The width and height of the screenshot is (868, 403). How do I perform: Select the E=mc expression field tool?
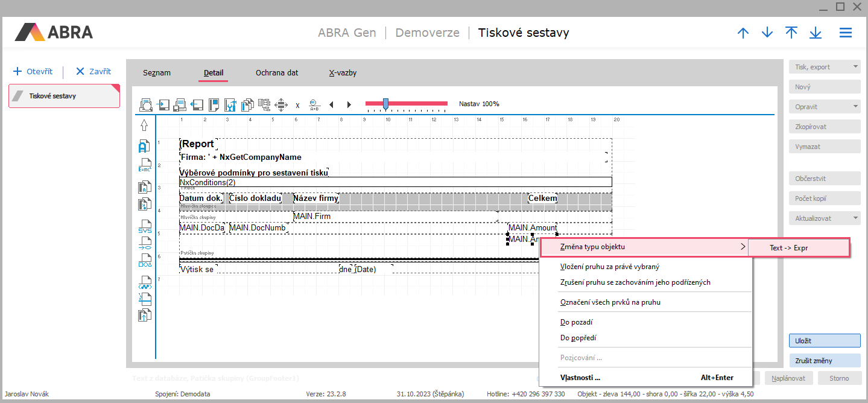[x=144, y=166]
